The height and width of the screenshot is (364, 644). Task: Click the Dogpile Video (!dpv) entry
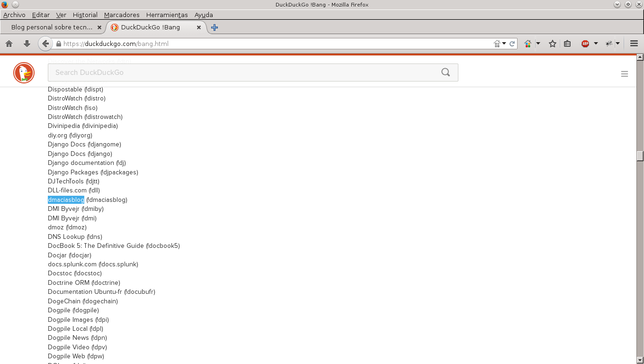tap(77, 347)
